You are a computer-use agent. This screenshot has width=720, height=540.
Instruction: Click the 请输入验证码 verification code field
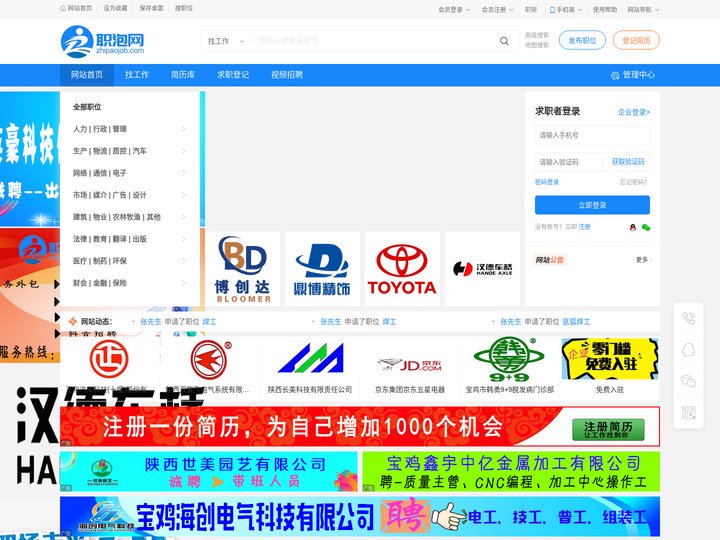[568, 162]
